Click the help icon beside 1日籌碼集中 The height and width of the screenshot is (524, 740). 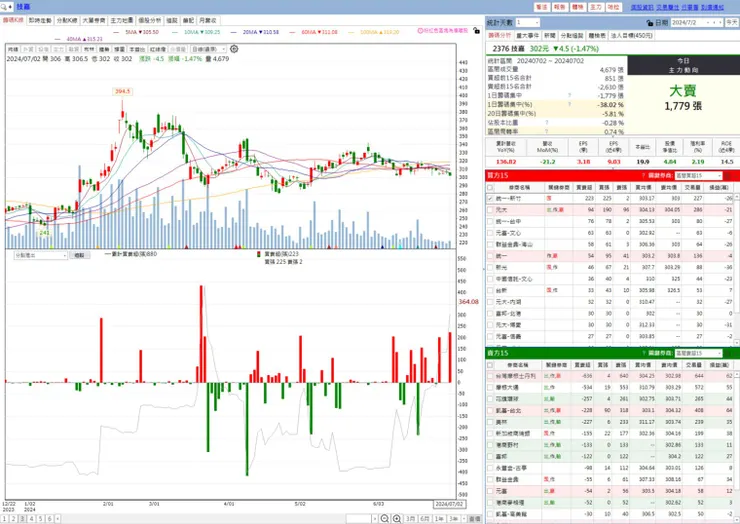570,95
